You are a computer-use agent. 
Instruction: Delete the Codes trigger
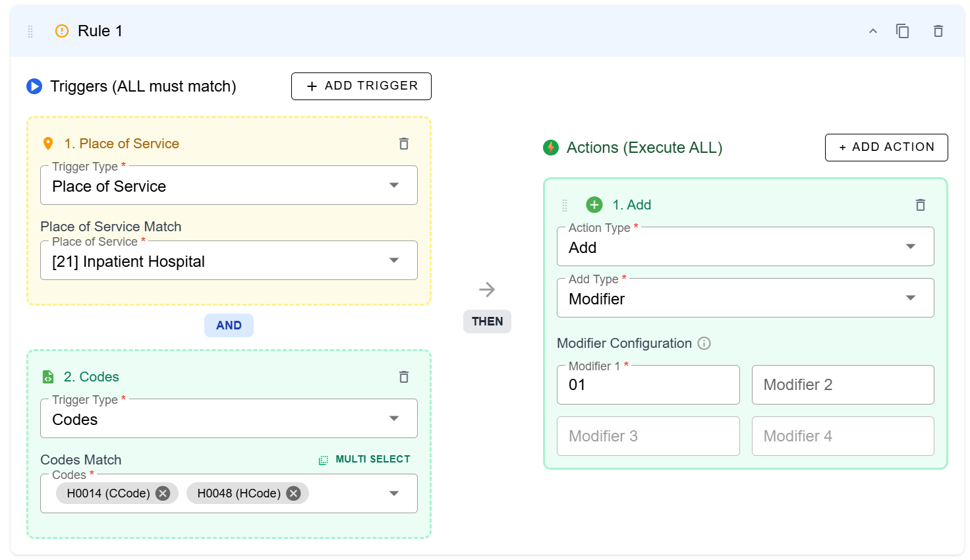tap(404, 377)
